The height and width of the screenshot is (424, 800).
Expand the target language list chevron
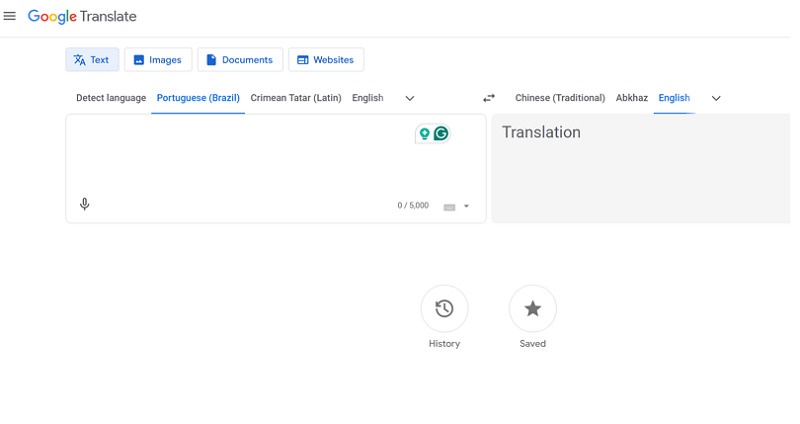point(716,98)
